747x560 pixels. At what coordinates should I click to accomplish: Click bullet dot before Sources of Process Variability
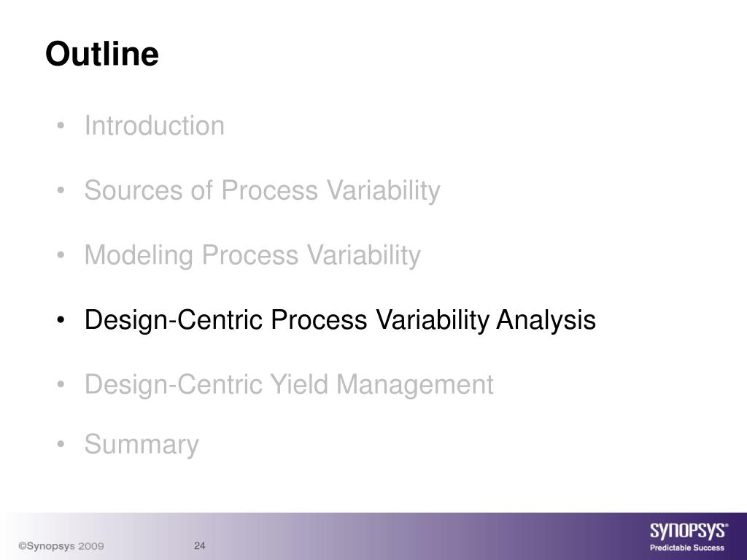point(60,191)
